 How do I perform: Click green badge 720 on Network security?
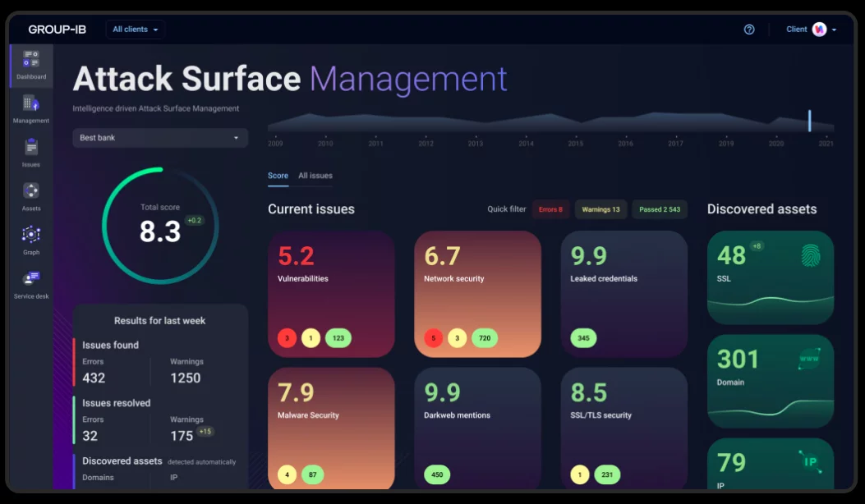click(x=485, y=338)
